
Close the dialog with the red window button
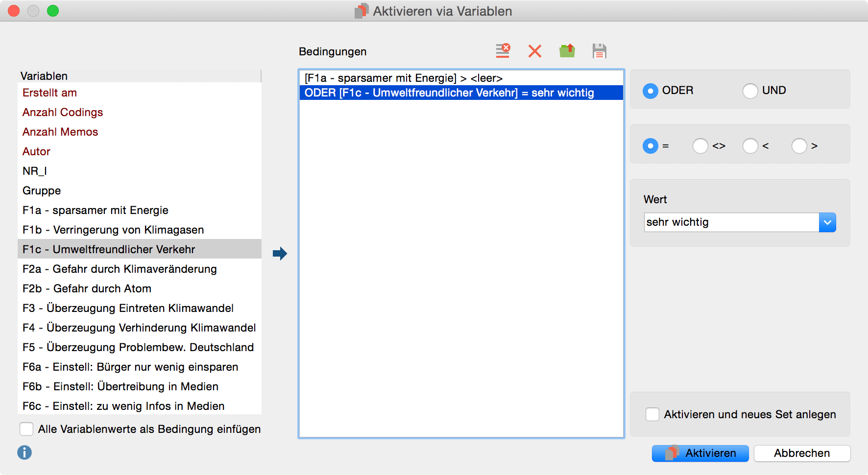tap(14, 11)
